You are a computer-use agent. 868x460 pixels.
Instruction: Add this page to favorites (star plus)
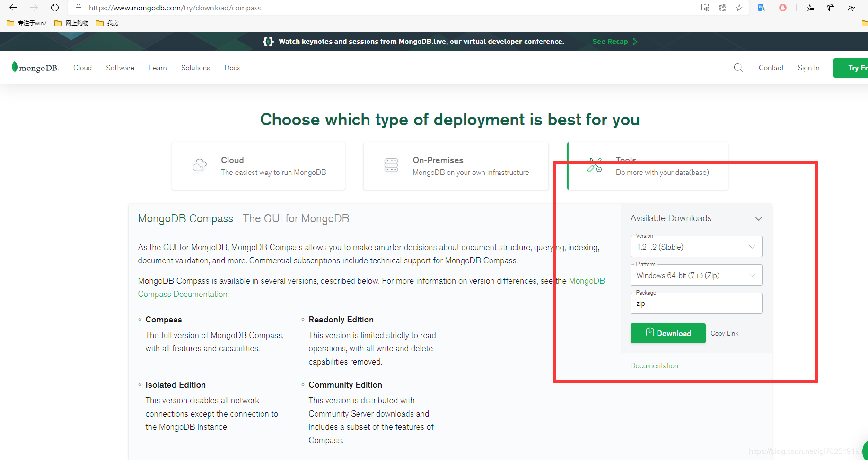pyautogui.click(x=739, y=8)
